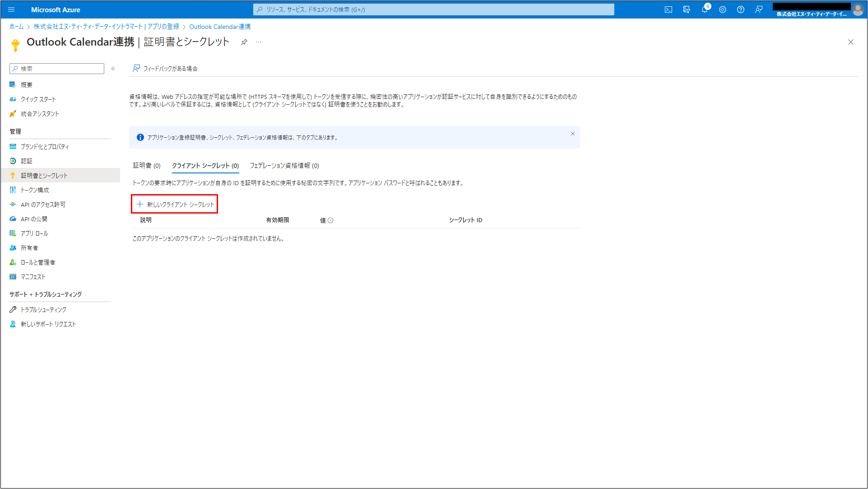Viewport: 868px width, 489px height.
Task: Click the 認証 icon in the sidebar
Action: pos(13,161)
